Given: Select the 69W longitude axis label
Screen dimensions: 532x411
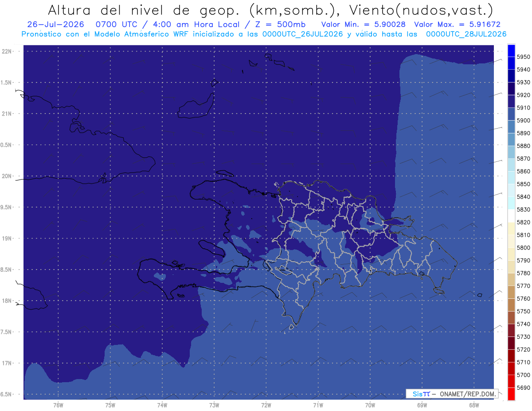Looking at the screenshot, I should pos(422,405).
